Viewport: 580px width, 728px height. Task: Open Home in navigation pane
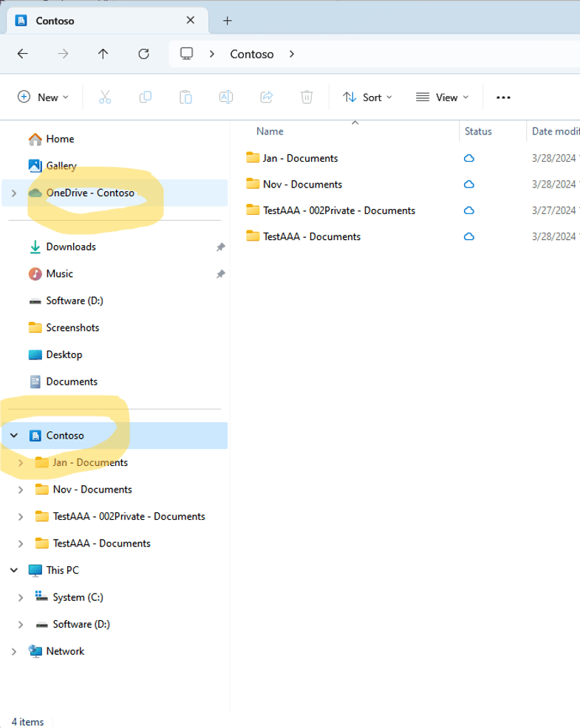(x=60, y=139)
